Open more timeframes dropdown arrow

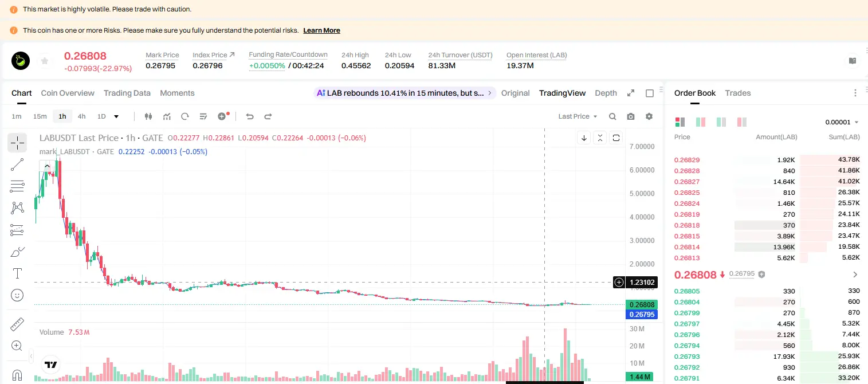(116, 116)
